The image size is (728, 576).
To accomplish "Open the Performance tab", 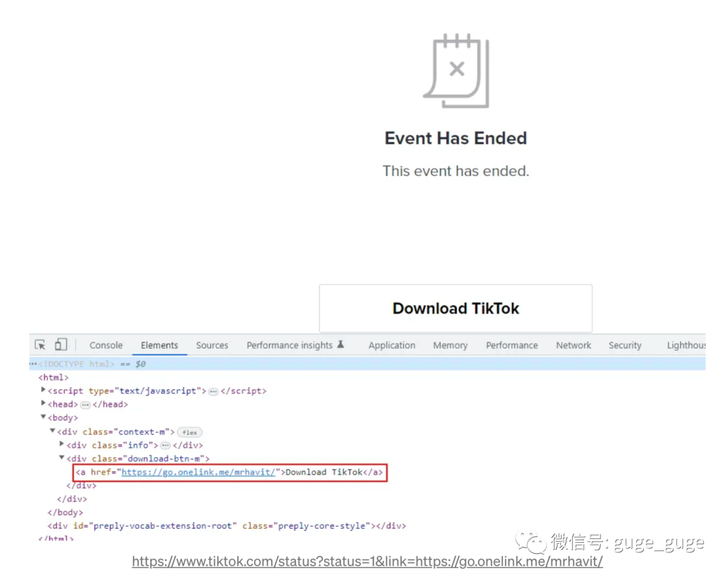I will click(512, 345).
